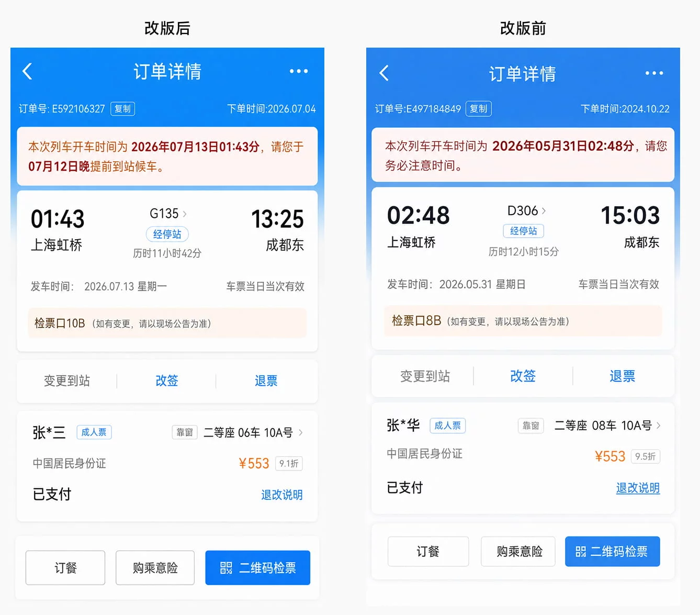Click the 9.5折 discount badge
Screen dimensions: 700x615
[646, 456]
